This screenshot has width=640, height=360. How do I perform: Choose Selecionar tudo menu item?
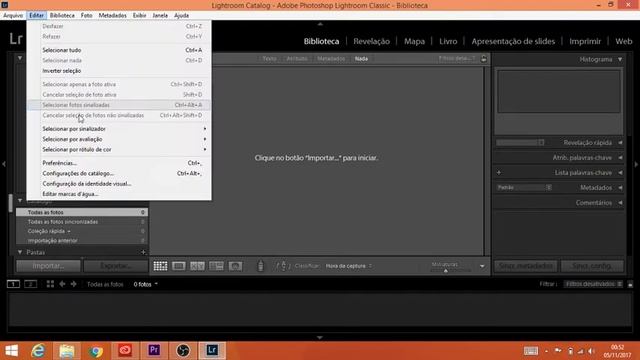click(x=119, y=50)
